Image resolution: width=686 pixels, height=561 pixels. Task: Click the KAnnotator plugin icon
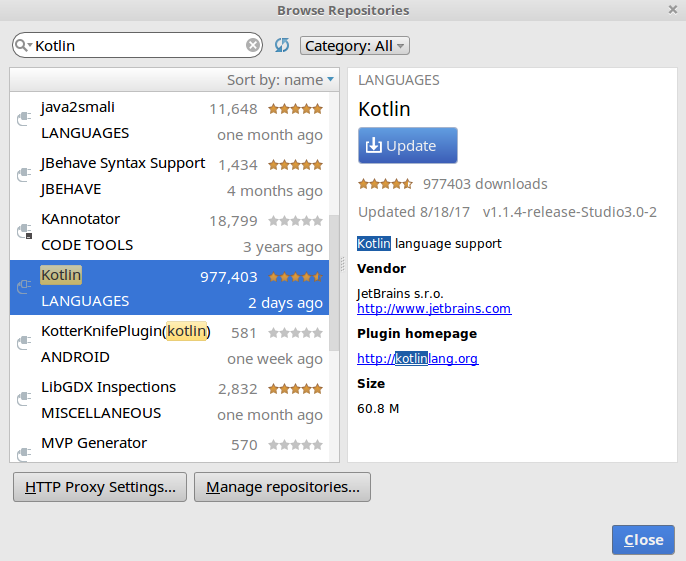(x=24, y=231)
